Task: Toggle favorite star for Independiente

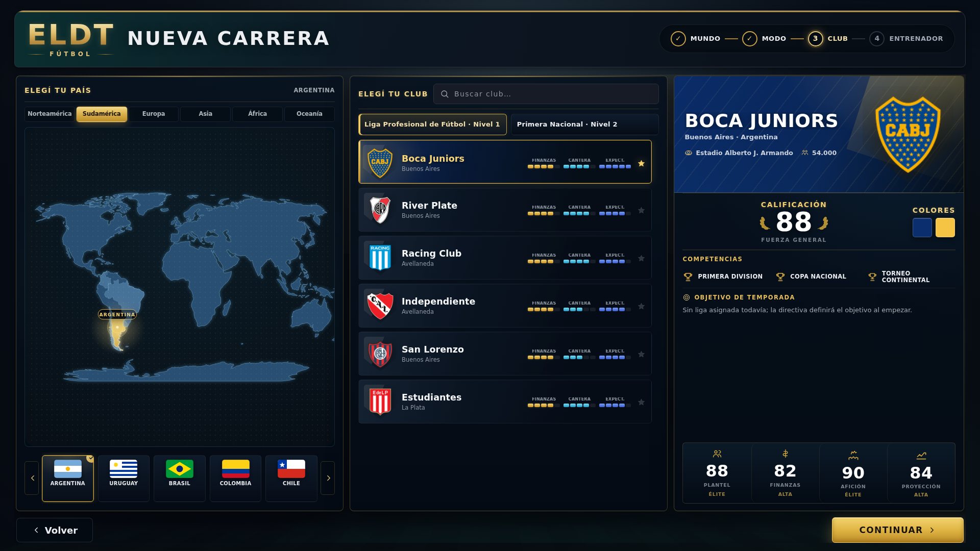Action: pos(641,306)
